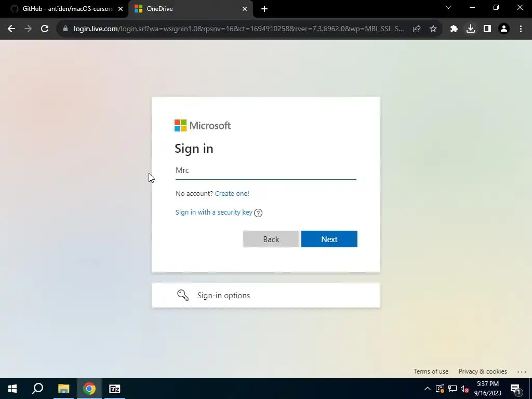Viewport: 532px width, 399px height.
Task: Click the Next button
Action: 329,239
